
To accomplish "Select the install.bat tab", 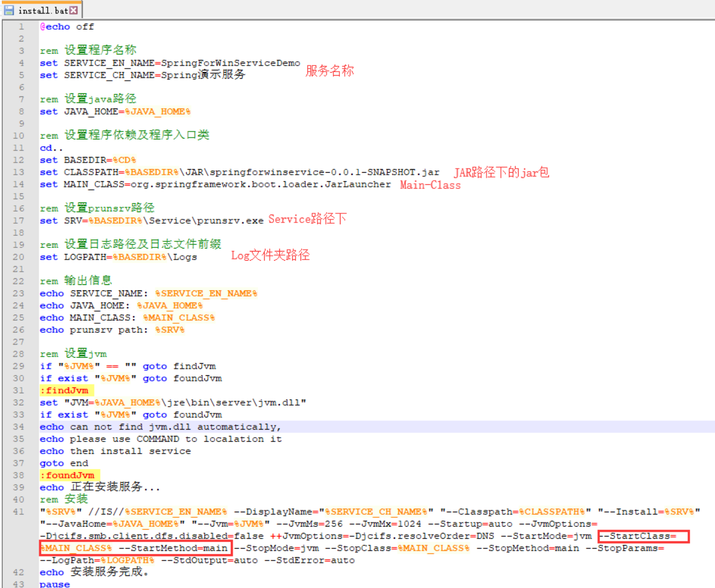I will point(42,10).
